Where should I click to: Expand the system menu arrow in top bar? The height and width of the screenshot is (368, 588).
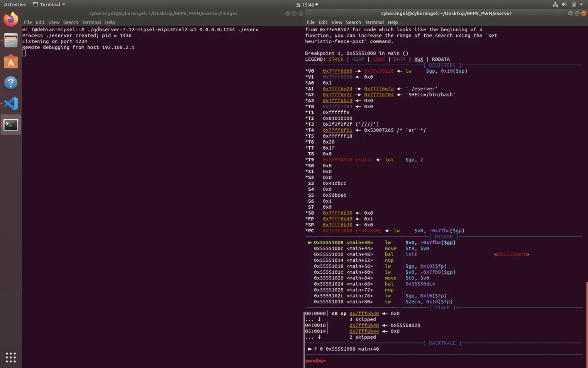[x=581, y=5]
